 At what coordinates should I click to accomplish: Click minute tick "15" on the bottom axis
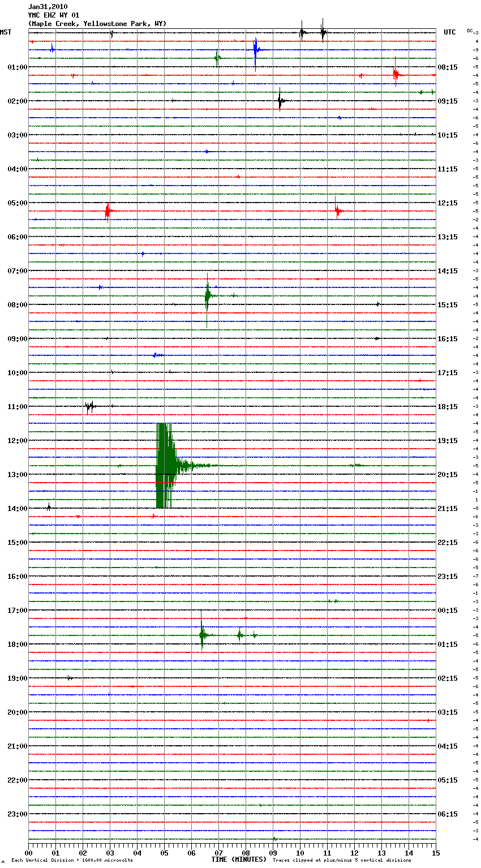(436, 853)
